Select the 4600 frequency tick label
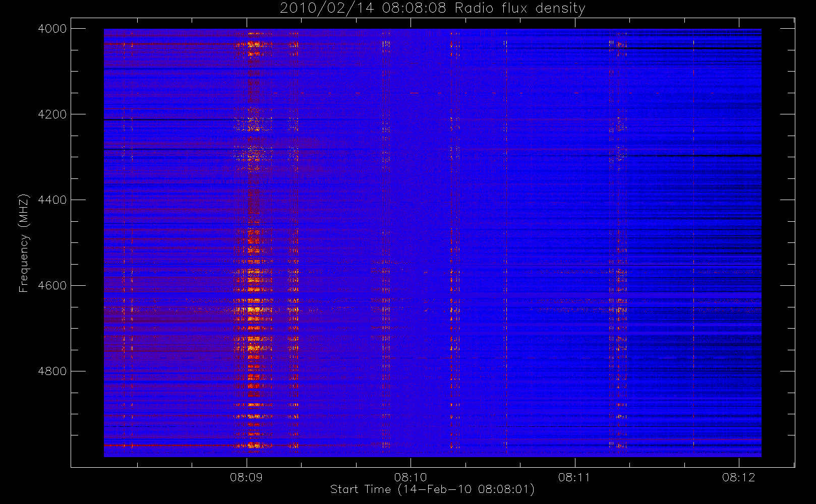Viewport: 816px width, 504px height. (52, 286)
